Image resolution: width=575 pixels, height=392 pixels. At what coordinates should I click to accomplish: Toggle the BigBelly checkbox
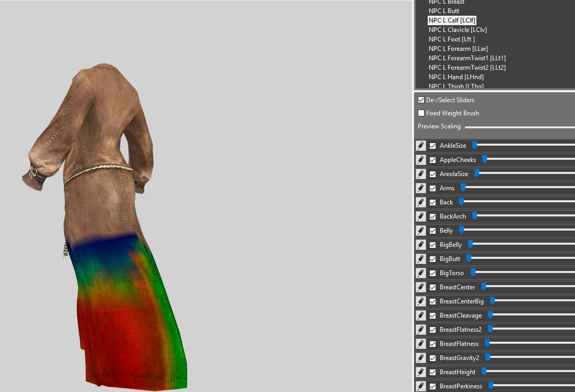433,245
